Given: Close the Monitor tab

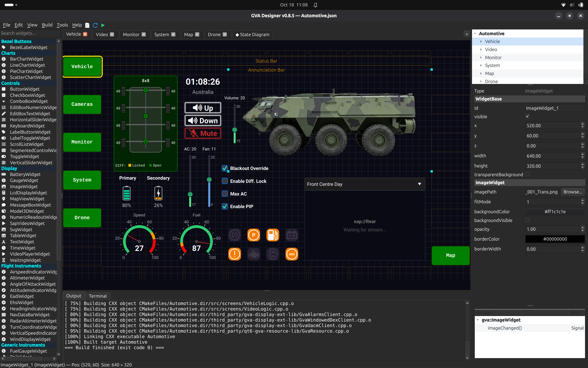Looking at the screenshot, I should (x=144, y=34).
